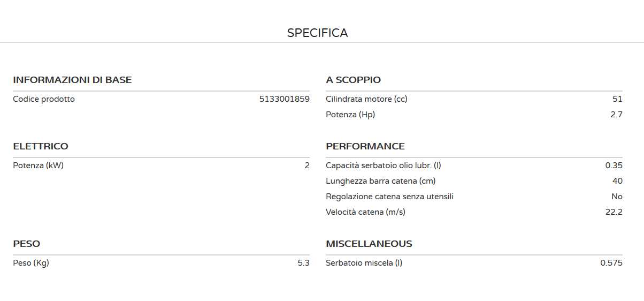Select the ELETTRICO heading
The width and height of the screenshot is (644, 301).
[41, 146]
